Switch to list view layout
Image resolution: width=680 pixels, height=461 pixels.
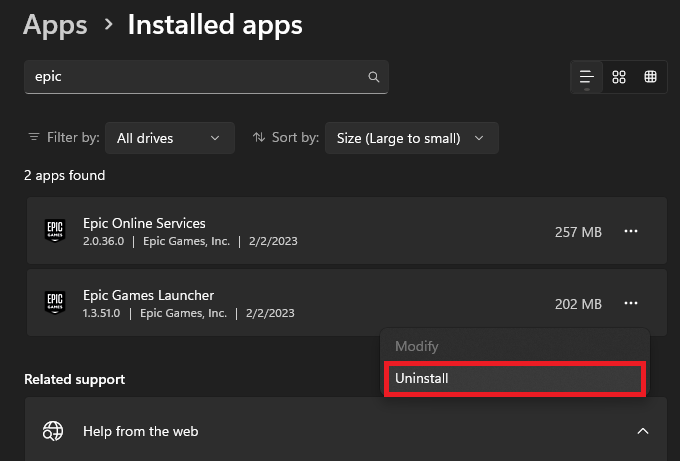point(587,77)
